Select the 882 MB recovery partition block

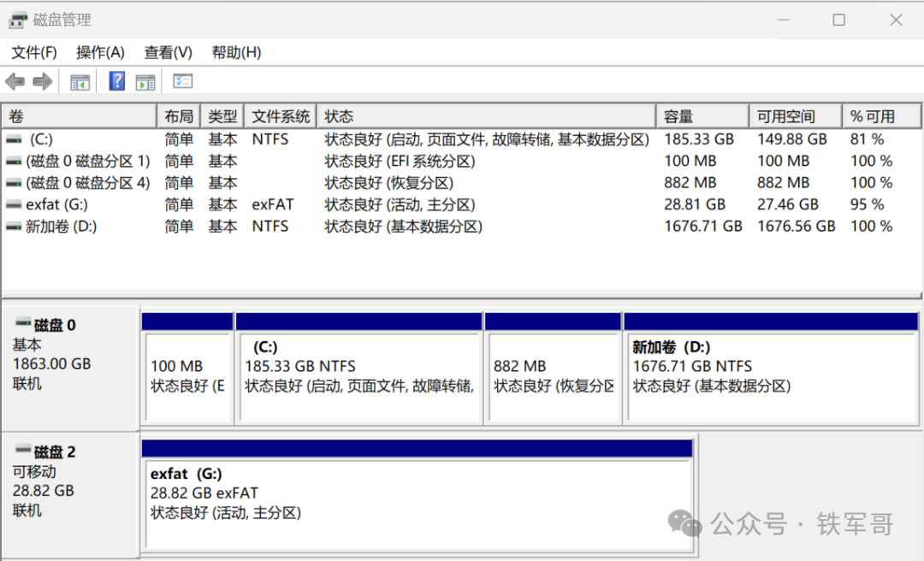pos(553,369)
